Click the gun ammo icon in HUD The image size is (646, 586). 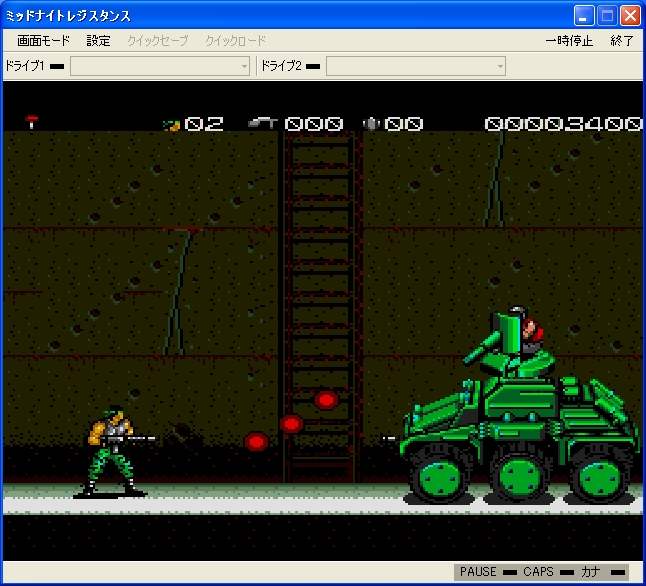pyautogui.click(x=262, y=123)
